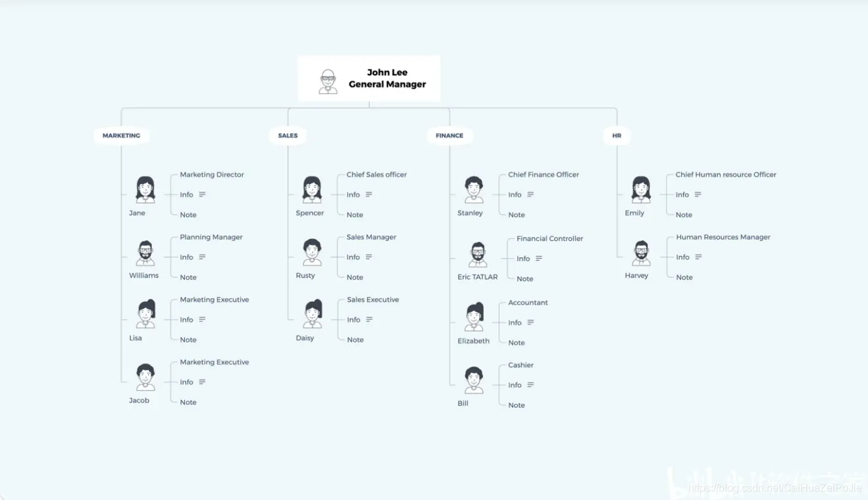Click Emily's avatar in HR
Screen dimensions: 868x500
click(641, 189)
